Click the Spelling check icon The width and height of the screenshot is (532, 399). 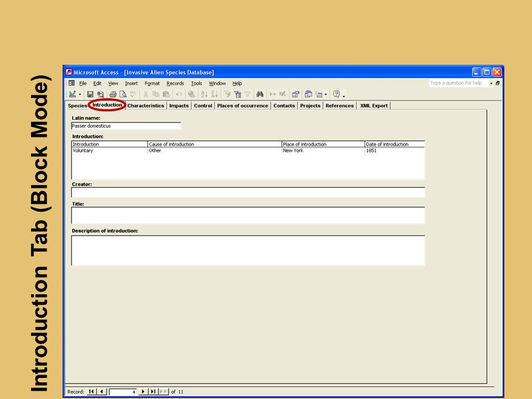click(132, 94)
